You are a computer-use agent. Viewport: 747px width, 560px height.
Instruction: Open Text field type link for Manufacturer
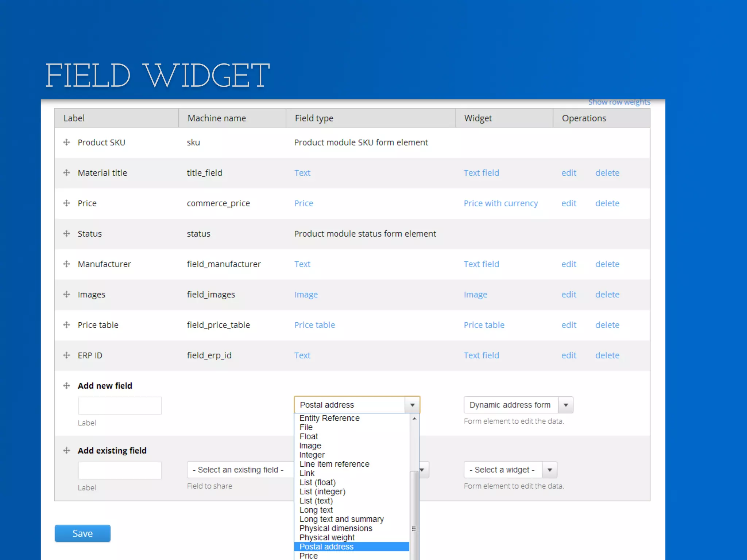click(x=302, y=264)
